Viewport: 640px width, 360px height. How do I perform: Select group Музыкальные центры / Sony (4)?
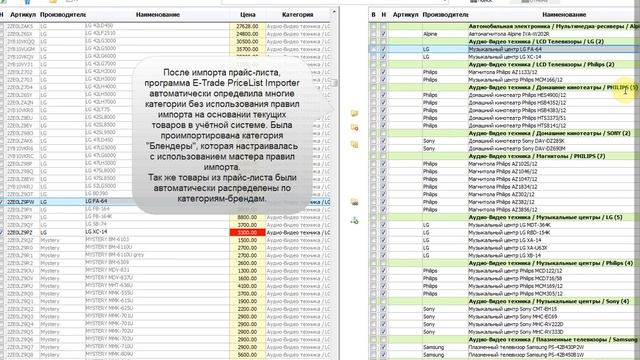pos(549,301)
